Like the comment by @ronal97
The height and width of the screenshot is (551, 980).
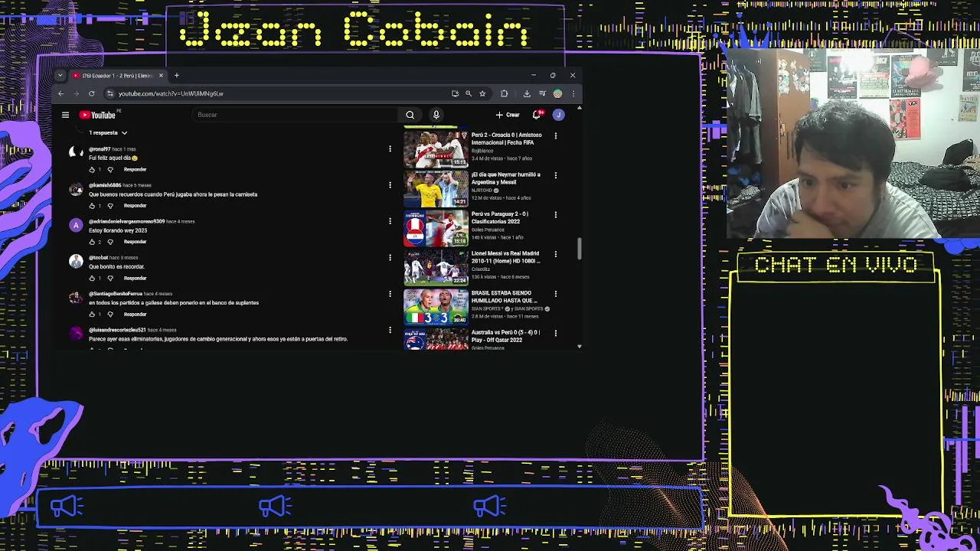pyautogui.click(x=92, y=169)
